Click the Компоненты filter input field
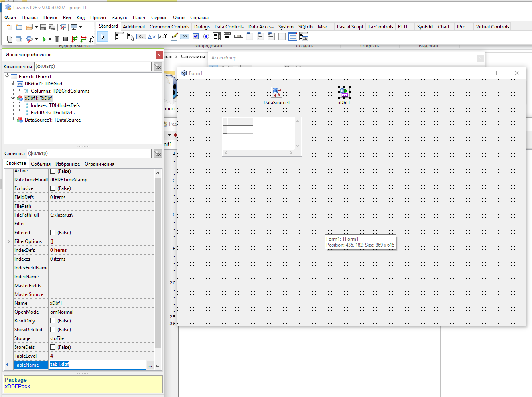Screen dimensions: 532x397 coord(93,67)
